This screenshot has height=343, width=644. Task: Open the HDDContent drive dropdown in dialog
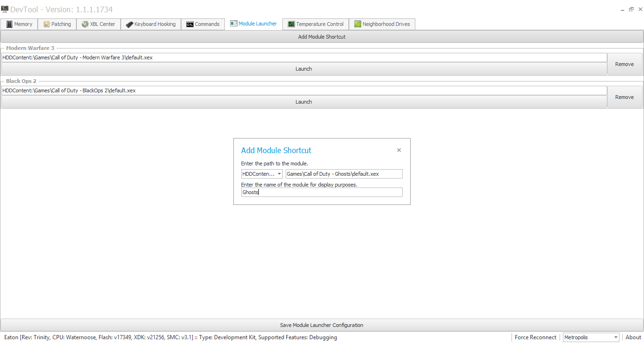pyautogui.click(x=262, y=174)
